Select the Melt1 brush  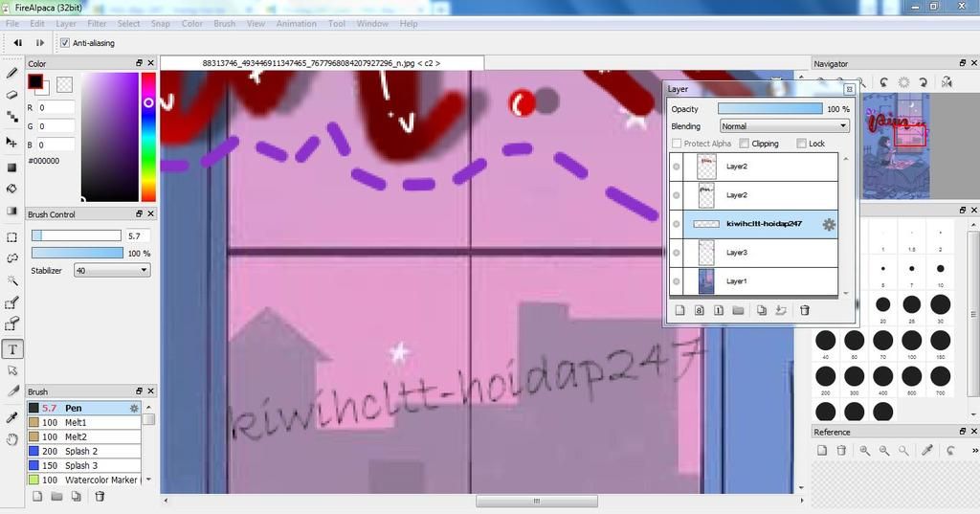[x=84, y=422]
